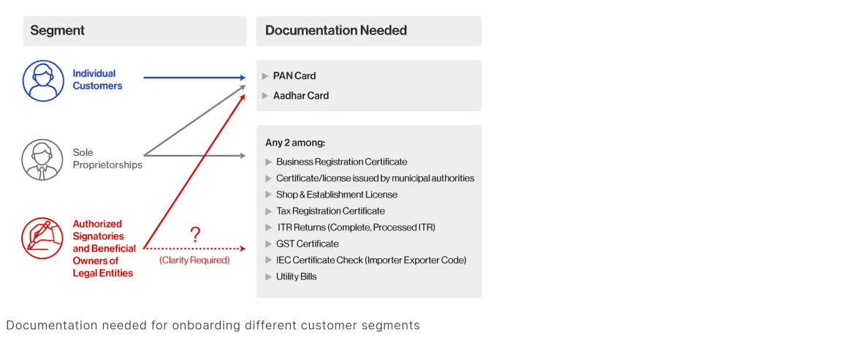Click the triangle bullet next to Utility Bills

pos(268,277)
